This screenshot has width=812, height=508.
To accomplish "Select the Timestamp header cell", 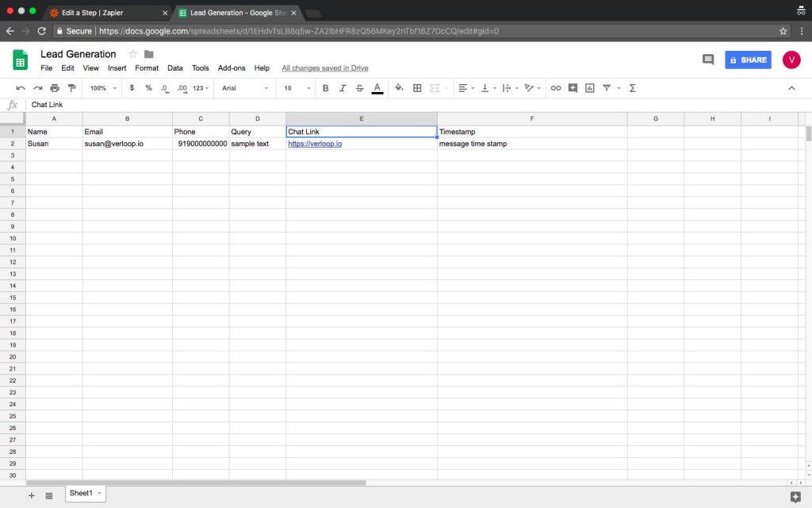I will (x=532, y=132).
